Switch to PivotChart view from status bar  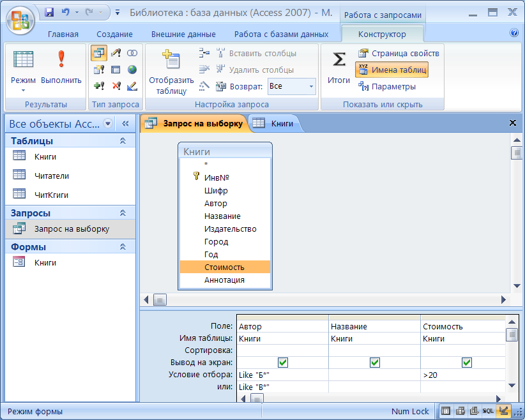point(474,410)
